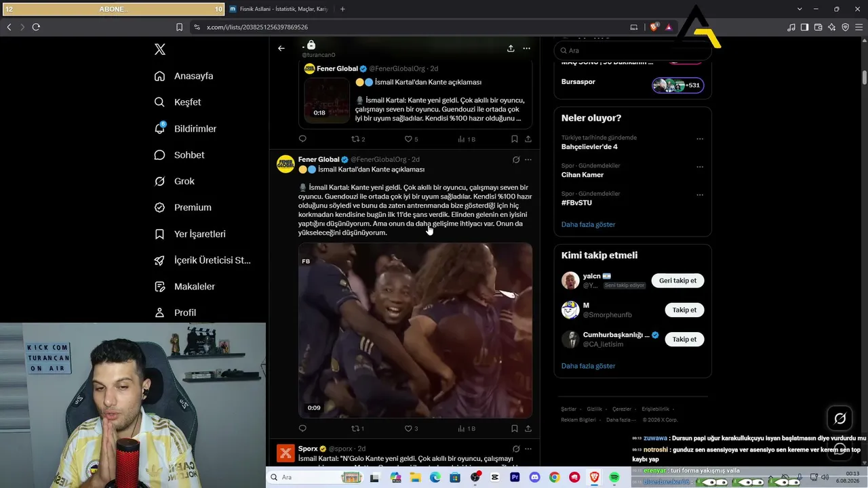Open Discord from the taskbar

(534, 478)
